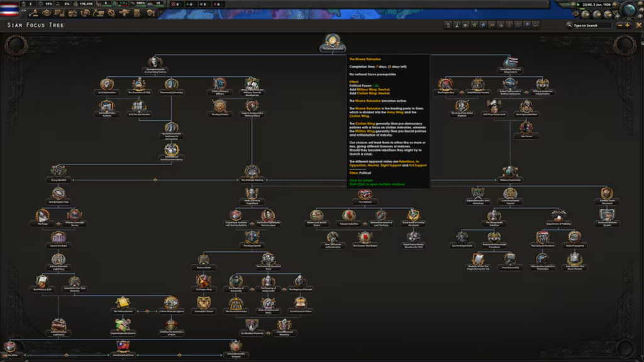644x362 pixels.
Task: Open the Pan-Thaiism focus
Action: 365,195
